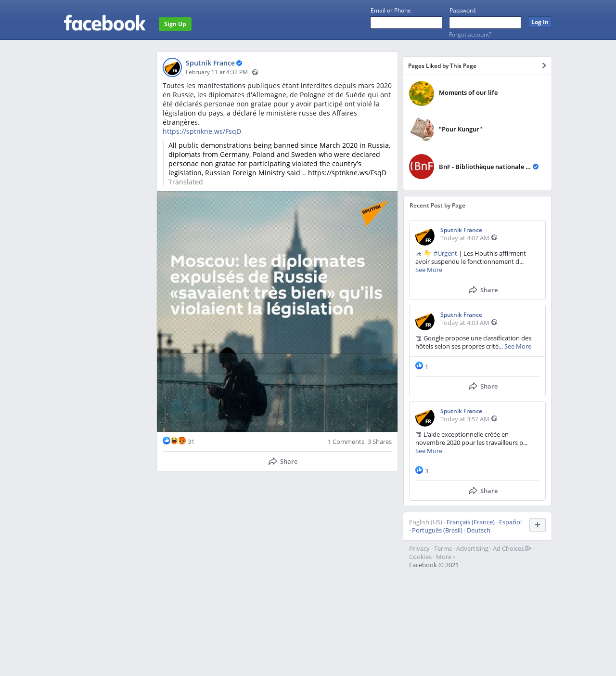Screen dimensions: 616x676
Task: Switch language to Deutsch
Action: click(x=478, y=530)
